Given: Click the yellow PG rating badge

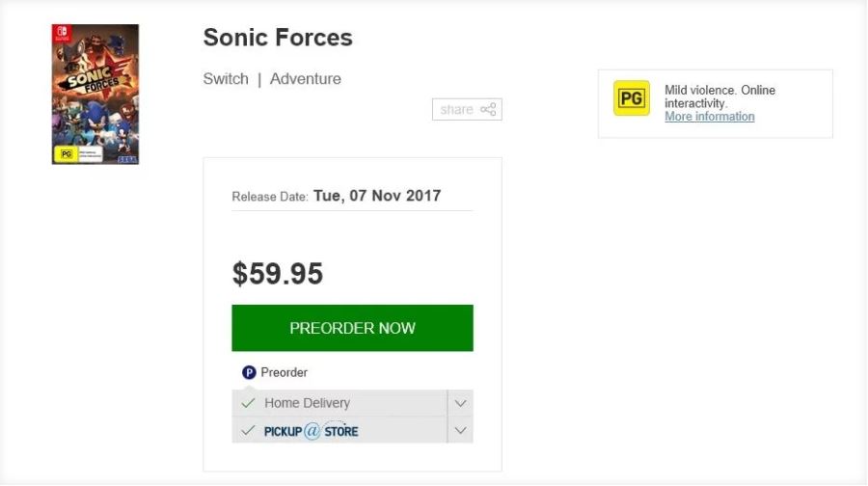Looking at the screenshot, I should pos(632,98).
